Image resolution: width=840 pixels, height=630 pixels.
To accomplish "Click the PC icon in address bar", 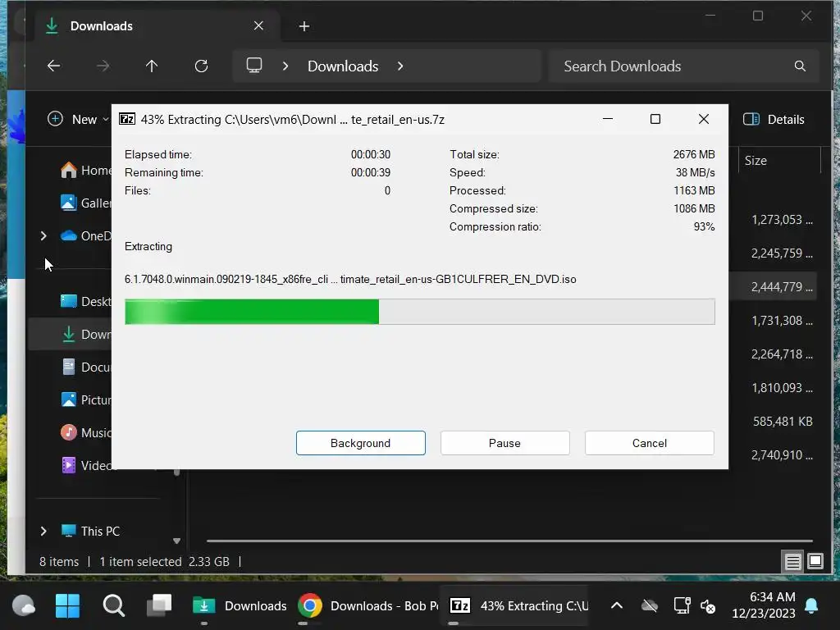I will point(254,66).
